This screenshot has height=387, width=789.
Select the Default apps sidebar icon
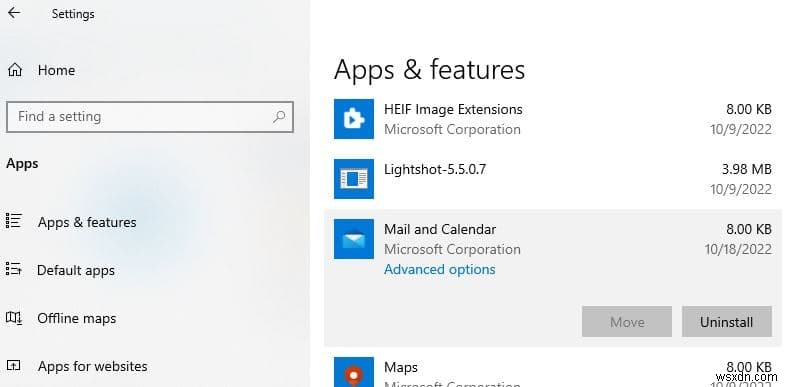(x=14, y=269)
